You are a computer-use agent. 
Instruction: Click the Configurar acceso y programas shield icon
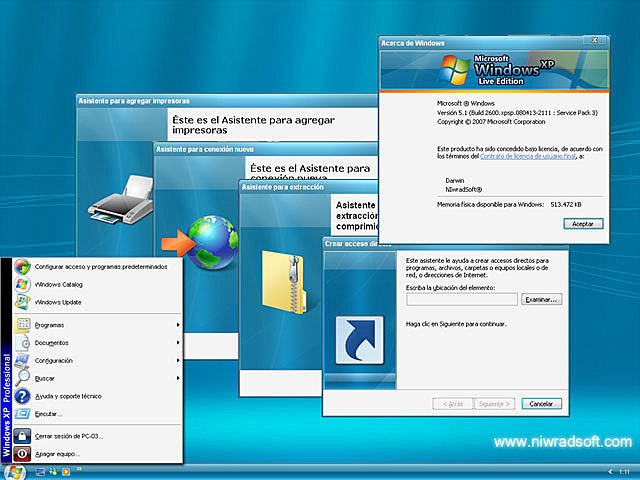22,267
